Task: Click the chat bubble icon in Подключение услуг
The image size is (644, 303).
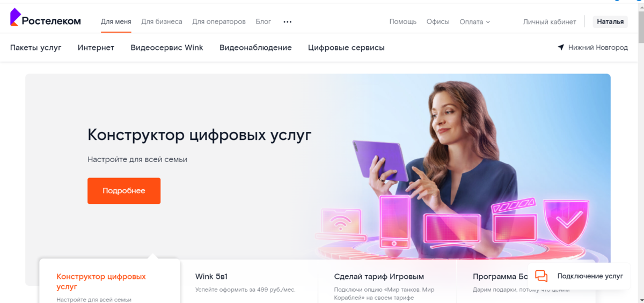Action: (x=541, y=276)
